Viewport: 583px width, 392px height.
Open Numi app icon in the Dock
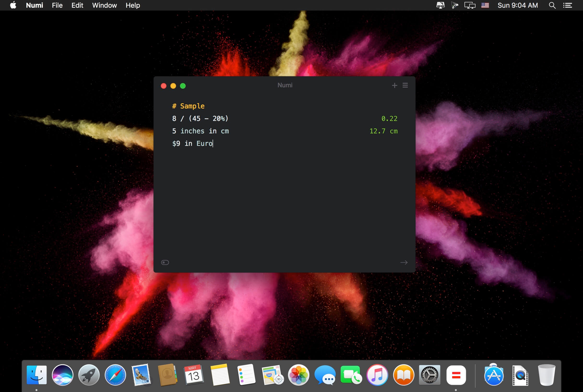tap(456, 375)
